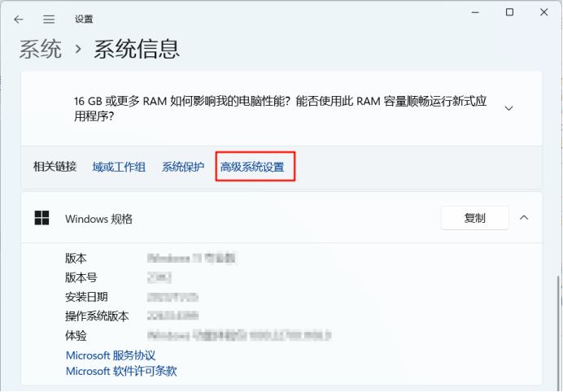
Task: Click the 复制 button
Action: coord(474,218)
